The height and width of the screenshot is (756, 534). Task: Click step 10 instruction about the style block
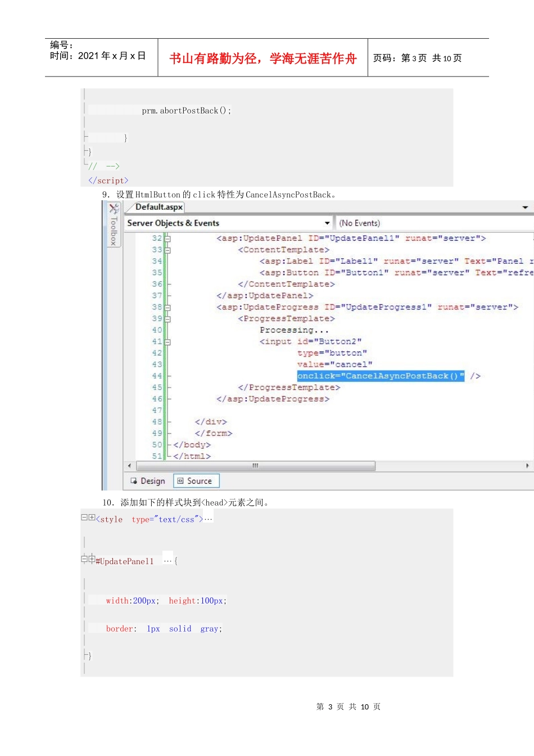(x=187, y=502)
